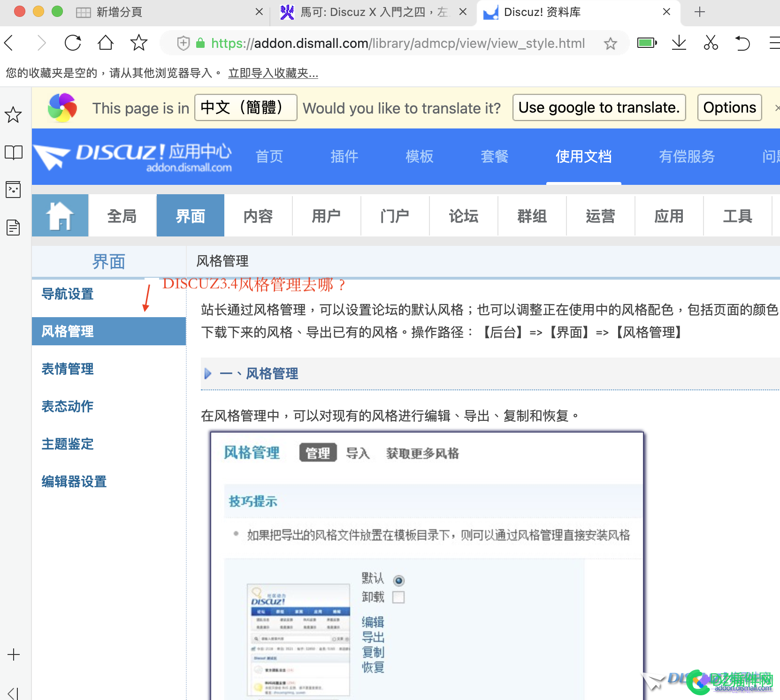Click the undo restore tab icon
Viewport: 780px width, 700px height.
(742, 43)
